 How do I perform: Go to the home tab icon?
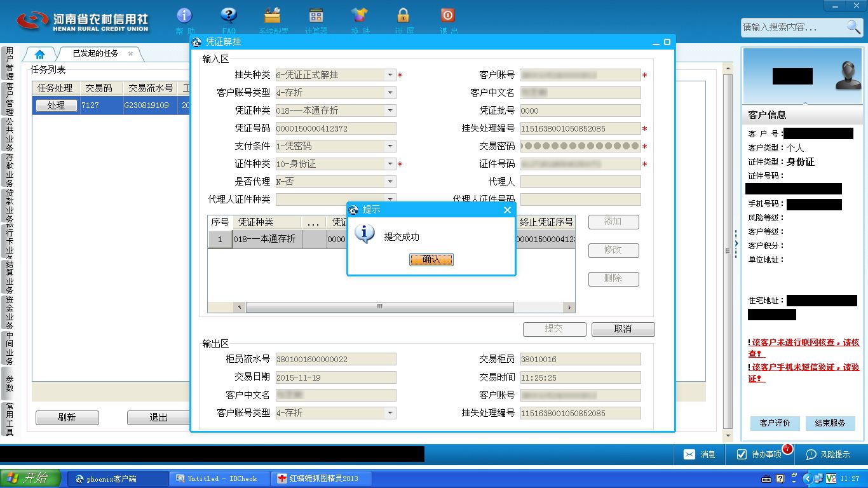(x=40, y=54)
